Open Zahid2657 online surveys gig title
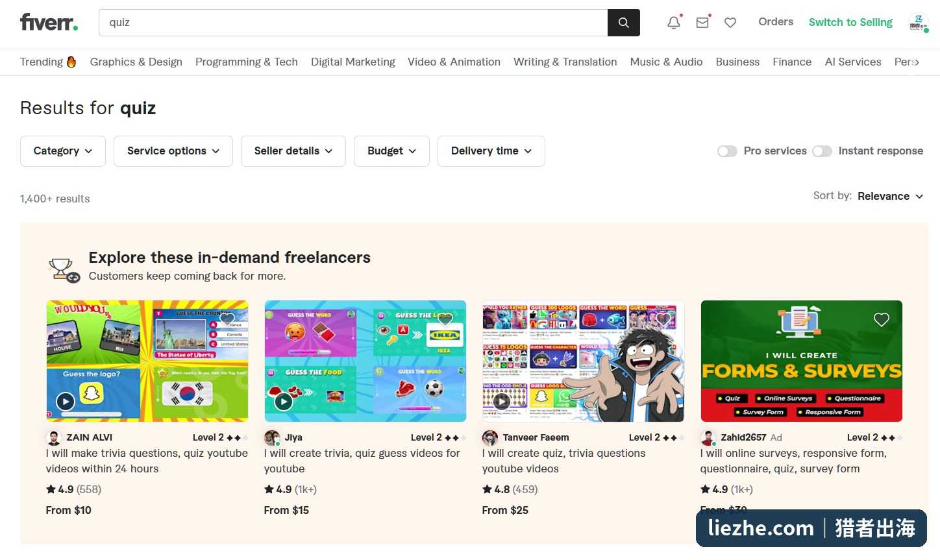The width and height of the screenshot is (940, 560). click(793, 461)
